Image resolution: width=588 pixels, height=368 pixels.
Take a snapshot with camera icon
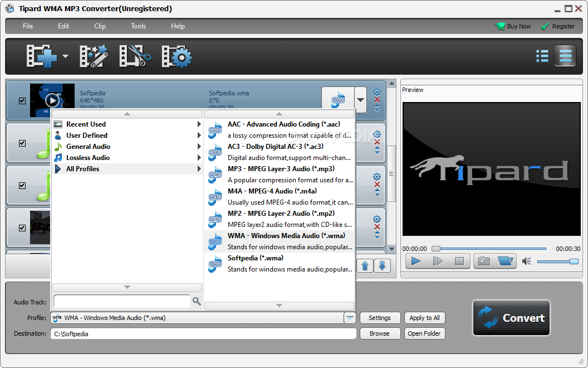[484, 261]
